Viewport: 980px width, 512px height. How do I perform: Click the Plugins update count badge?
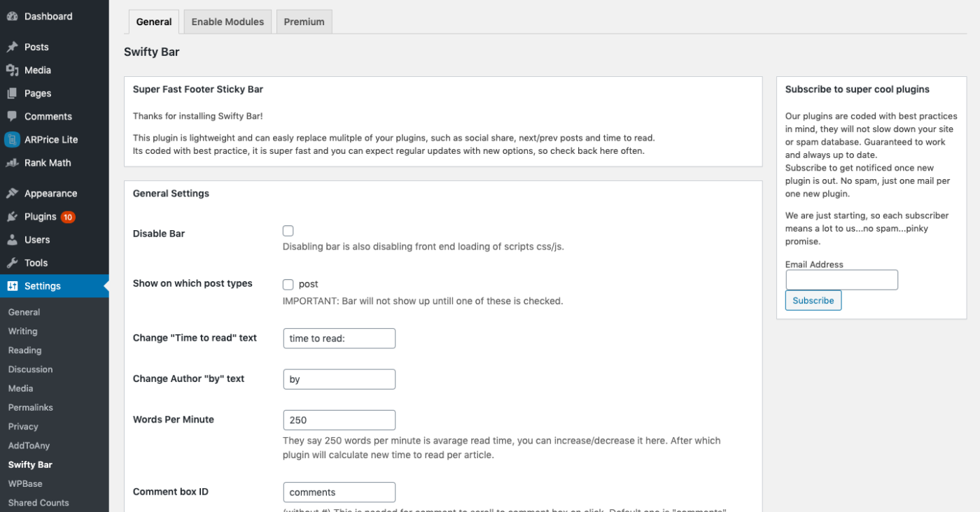coord(68,217)
